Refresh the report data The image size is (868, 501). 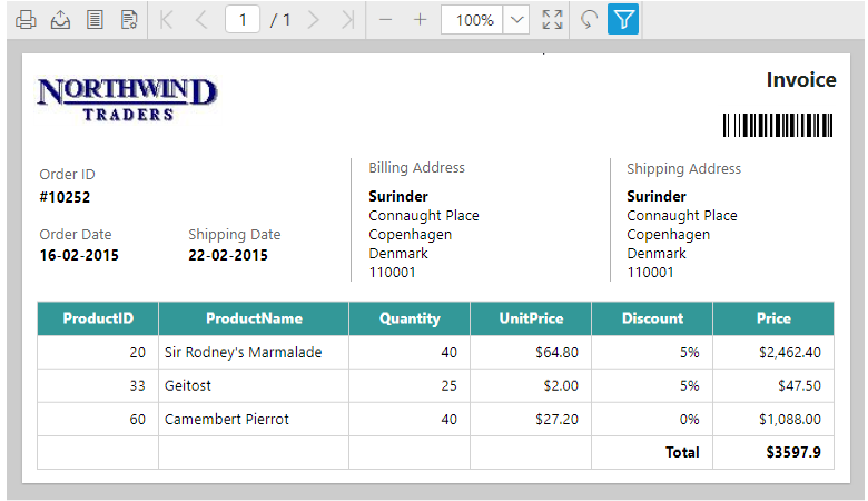point(588,19)
